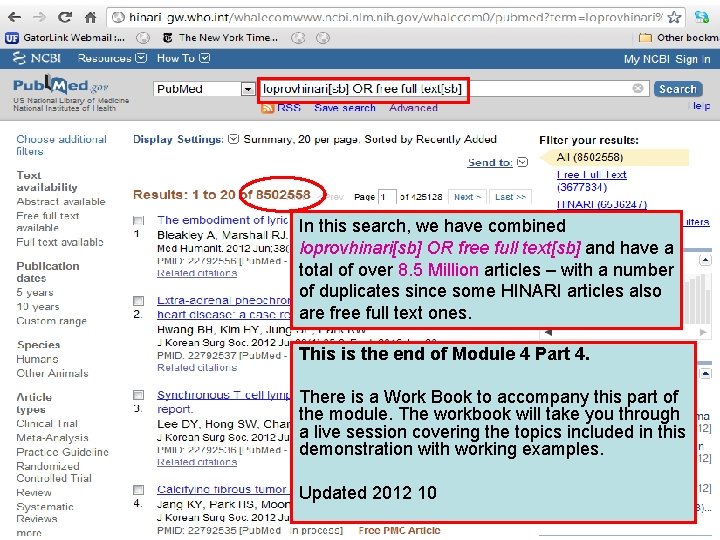Filter species to Other Animals
Screen dimensions: 720x540
click(52, 373)
